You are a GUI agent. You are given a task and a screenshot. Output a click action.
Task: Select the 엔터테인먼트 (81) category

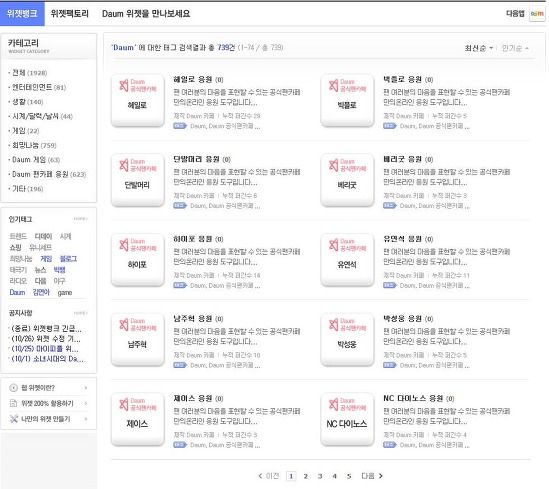(x=39, y=87)
